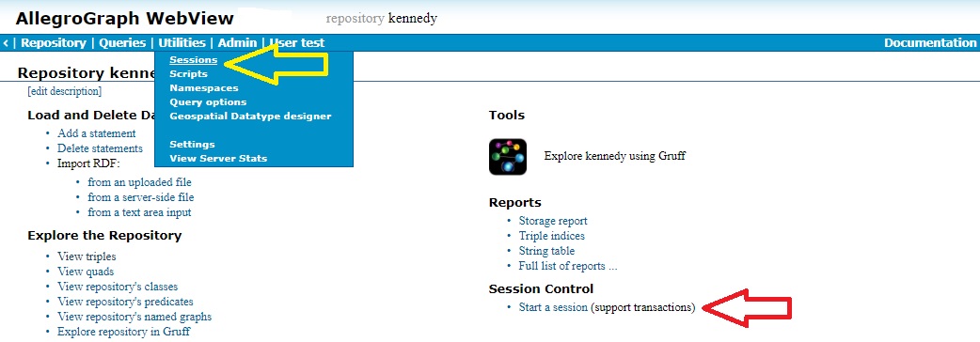980x342 pixels.
Task: Choose Namespaces in the Utilities dropdown
Action: pos(204,88)
